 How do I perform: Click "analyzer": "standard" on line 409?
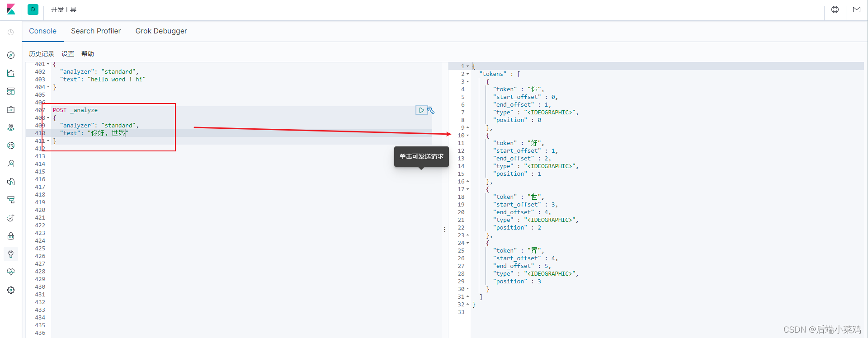(99, 126)
